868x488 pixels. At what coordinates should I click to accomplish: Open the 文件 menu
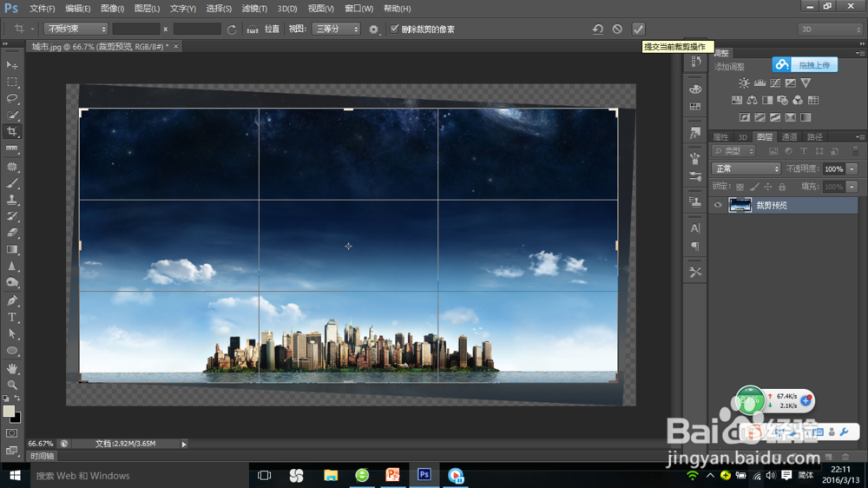(x=42, y=9)
